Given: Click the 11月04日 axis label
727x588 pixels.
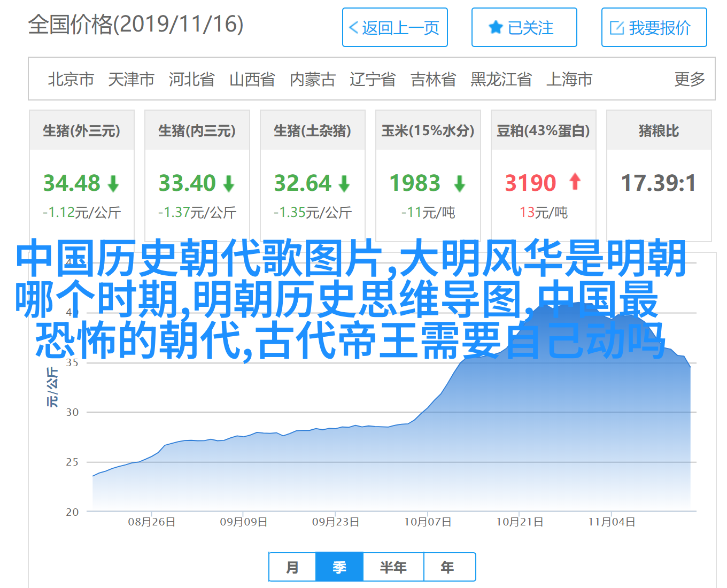Looking at the screenshot, I should 612,522.
